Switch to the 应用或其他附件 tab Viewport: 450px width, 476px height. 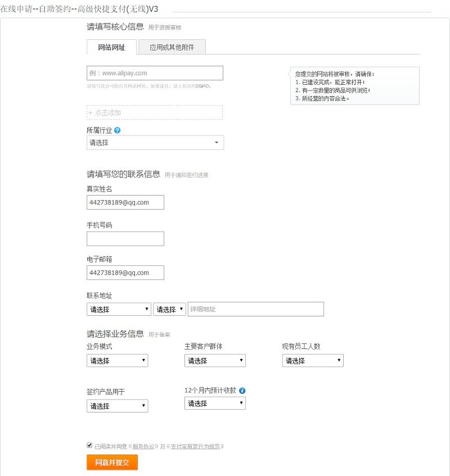(172, 47)
